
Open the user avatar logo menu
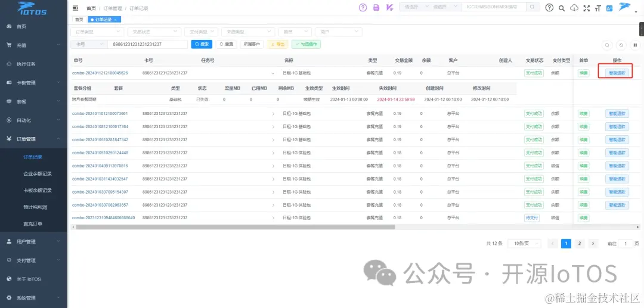tap(626, 7)
